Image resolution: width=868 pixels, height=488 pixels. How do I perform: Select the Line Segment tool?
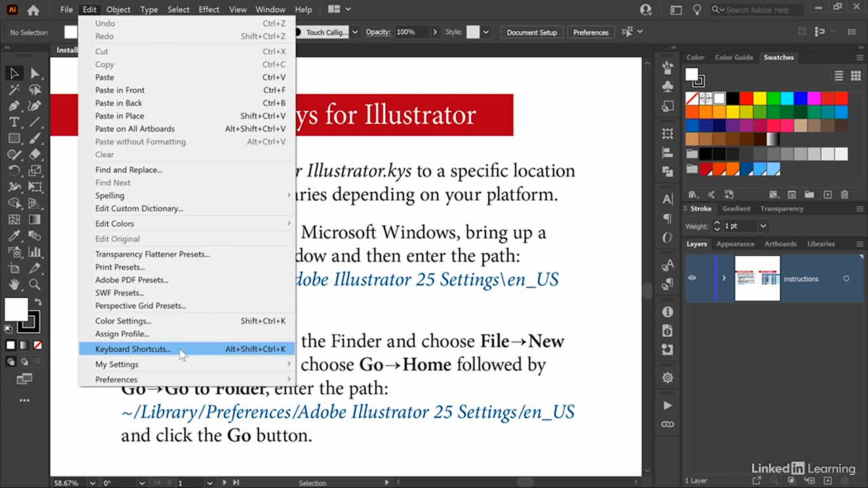[x=35, y=122]
